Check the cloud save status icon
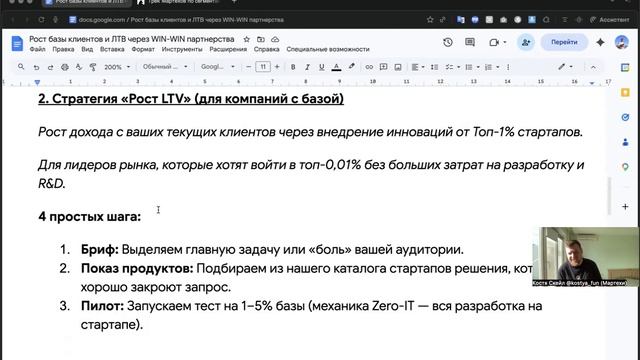 pos(275,40)
